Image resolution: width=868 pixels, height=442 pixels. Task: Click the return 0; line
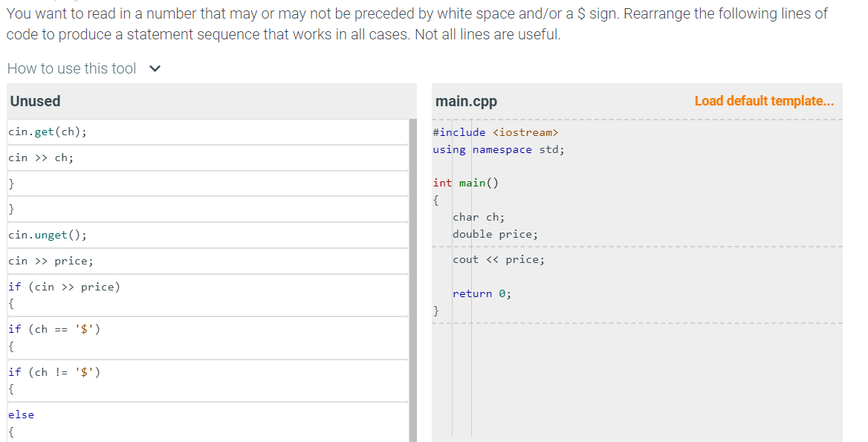coord(482,293)
